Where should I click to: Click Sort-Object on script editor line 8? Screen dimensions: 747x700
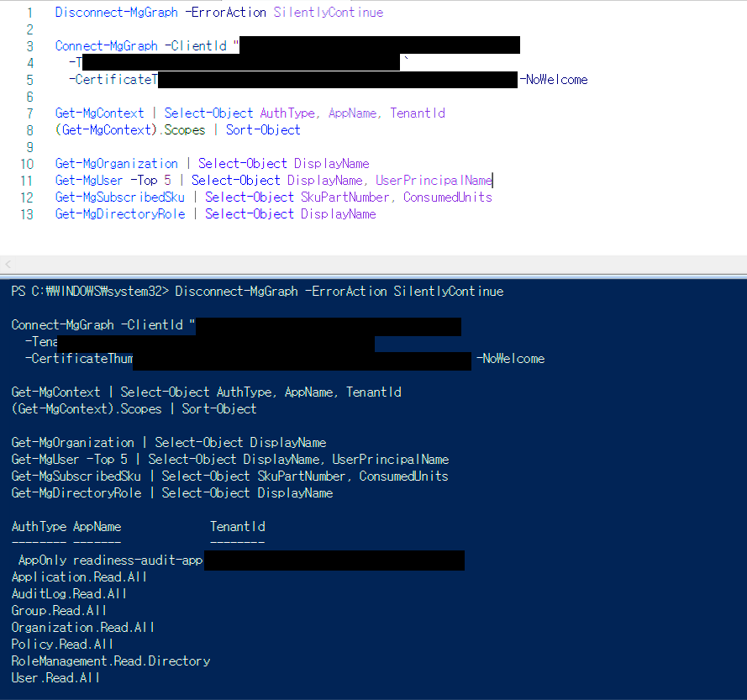(x=263, y=129)
